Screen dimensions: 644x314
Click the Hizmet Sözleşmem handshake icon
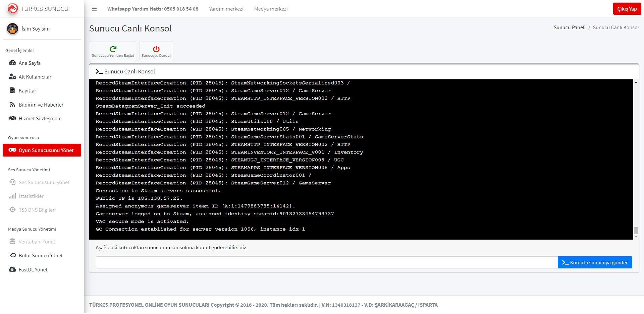point(12,118)
